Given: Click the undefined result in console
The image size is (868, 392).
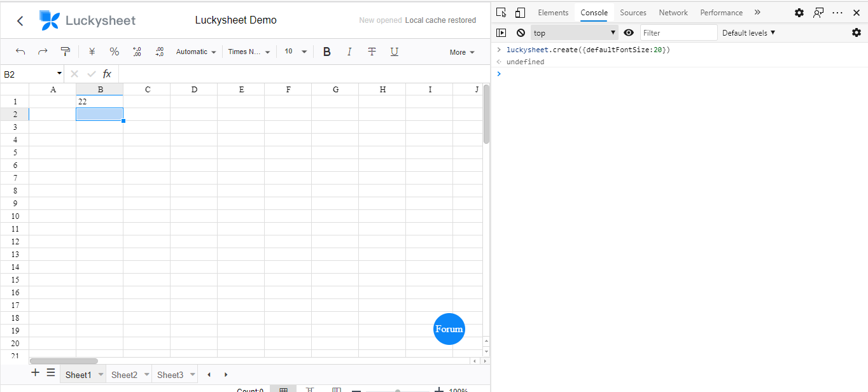Looking at the screenshot, I should tap(526, 62).
